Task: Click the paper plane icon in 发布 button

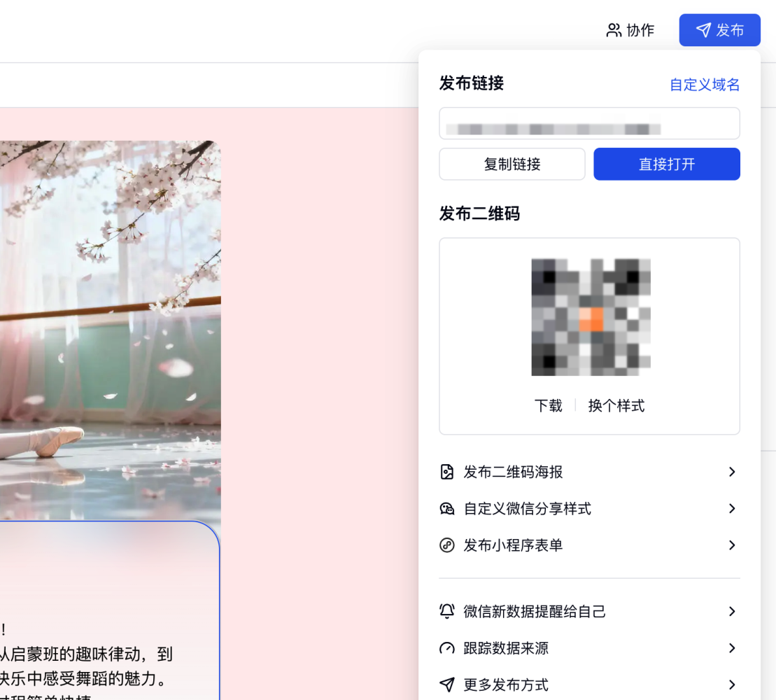Action: [703, 30]
